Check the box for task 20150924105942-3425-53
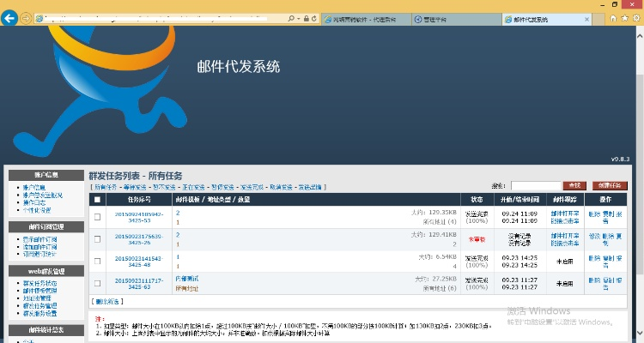The image size is (644, 343). [x=97, y=216]
